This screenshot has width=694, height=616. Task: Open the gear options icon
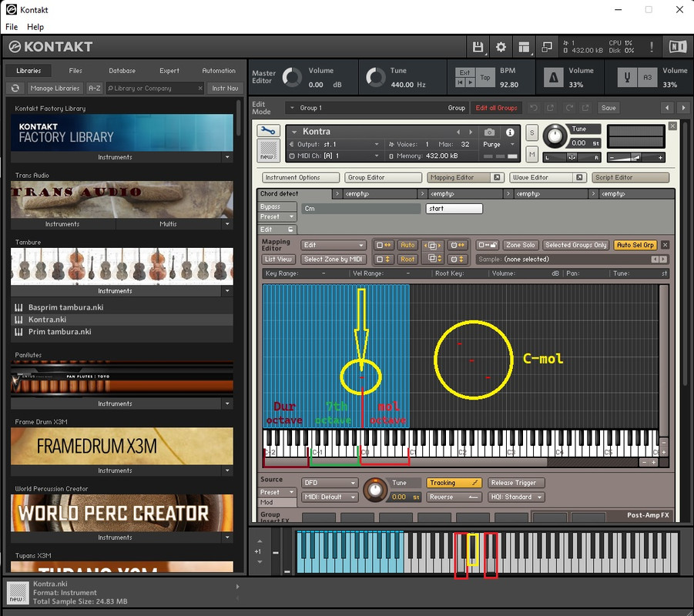(501, 47)
